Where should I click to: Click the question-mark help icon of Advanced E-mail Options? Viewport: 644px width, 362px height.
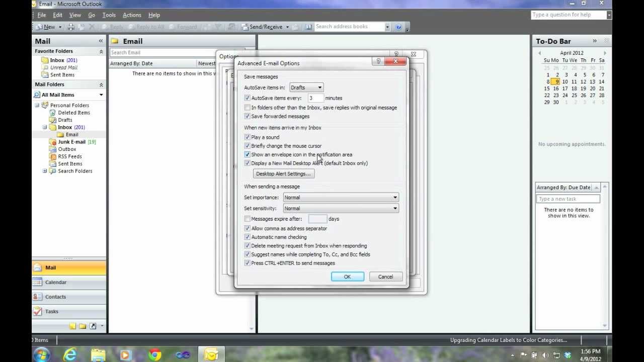point(378,61)
